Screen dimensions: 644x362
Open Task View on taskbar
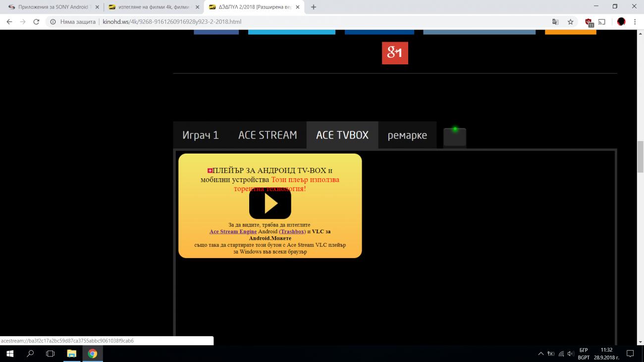tap(50, 354)
